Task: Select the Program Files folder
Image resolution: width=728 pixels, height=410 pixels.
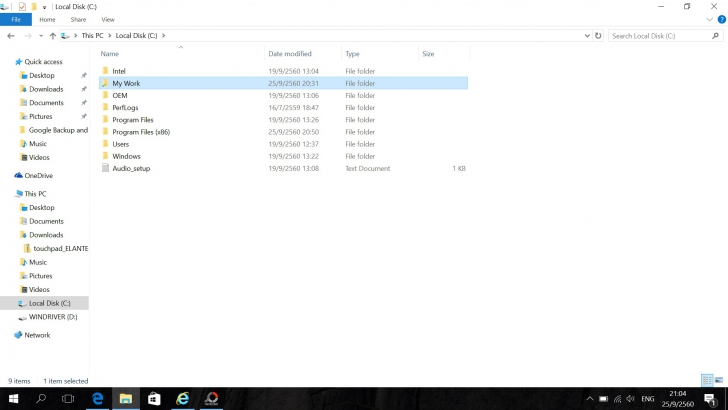Action: point(283,120)
